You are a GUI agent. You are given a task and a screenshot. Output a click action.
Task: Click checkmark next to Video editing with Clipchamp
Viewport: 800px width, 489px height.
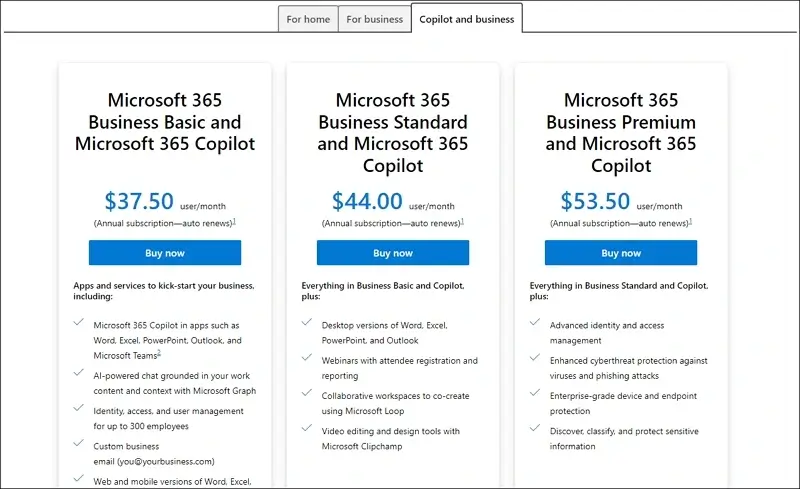point(307,428)
